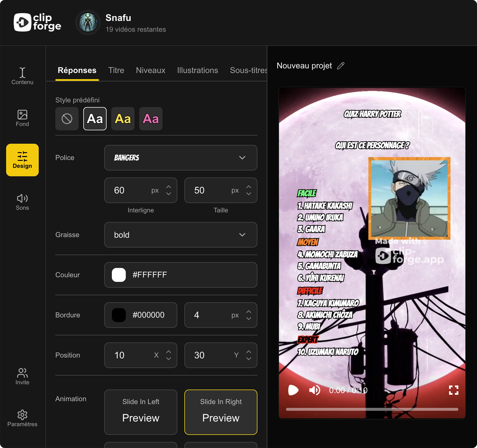The image size is (477, 448).
Task: Open the Graisse bold dropdown
Action: [180, 235]
